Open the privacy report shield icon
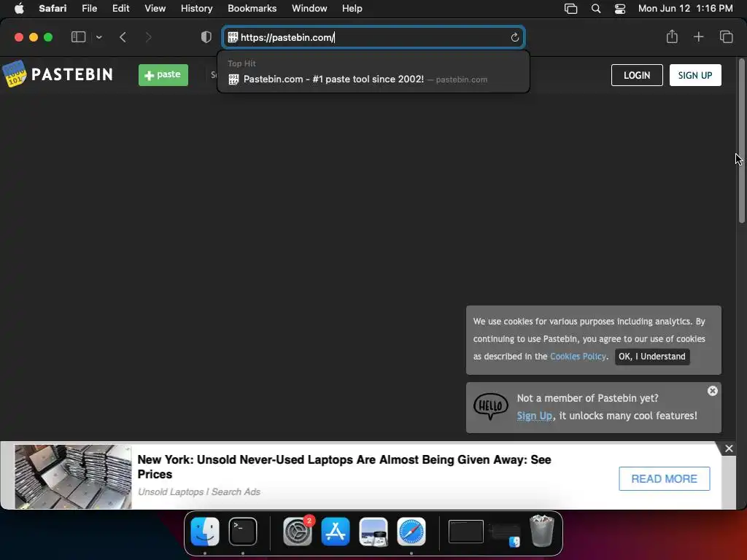 click(x=206, y=37)
